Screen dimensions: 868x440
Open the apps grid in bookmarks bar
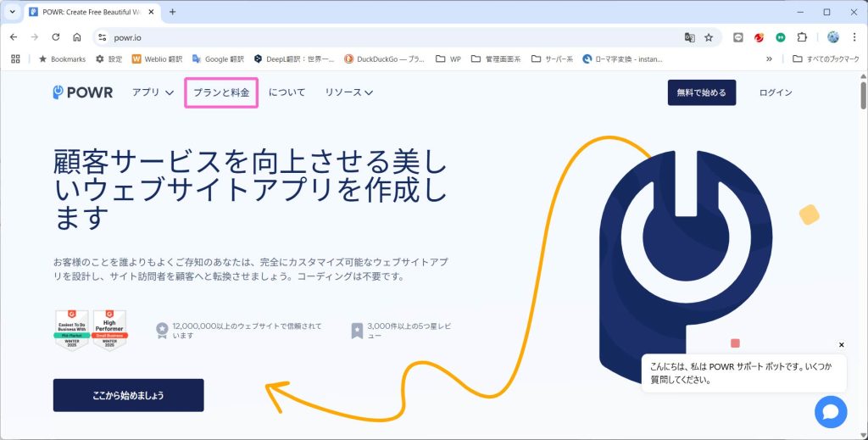coord(15,58)
